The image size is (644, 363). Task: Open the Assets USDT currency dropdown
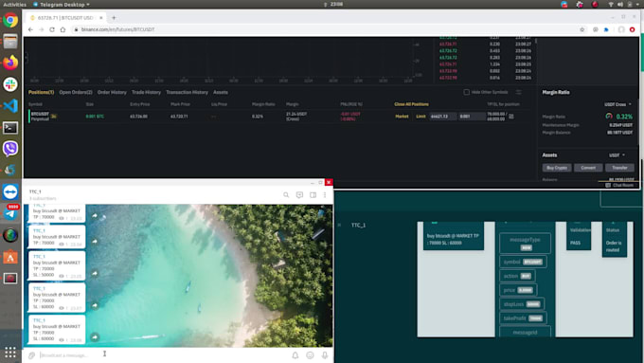pos(617,155)
